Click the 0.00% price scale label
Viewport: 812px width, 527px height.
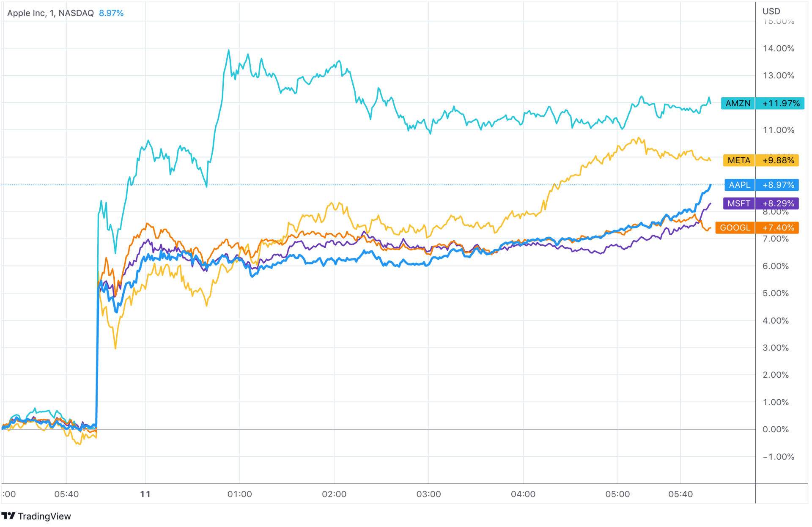775,429
